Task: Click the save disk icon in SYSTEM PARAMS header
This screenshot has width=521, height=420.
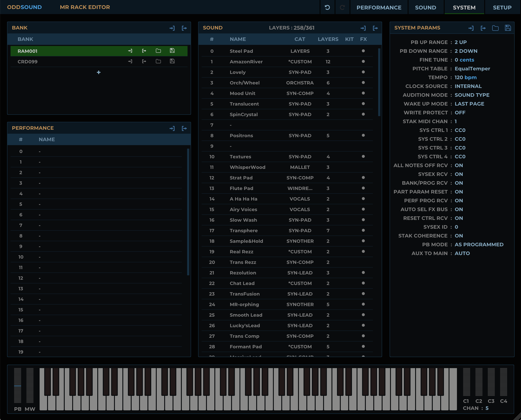Action: point(508,28)
